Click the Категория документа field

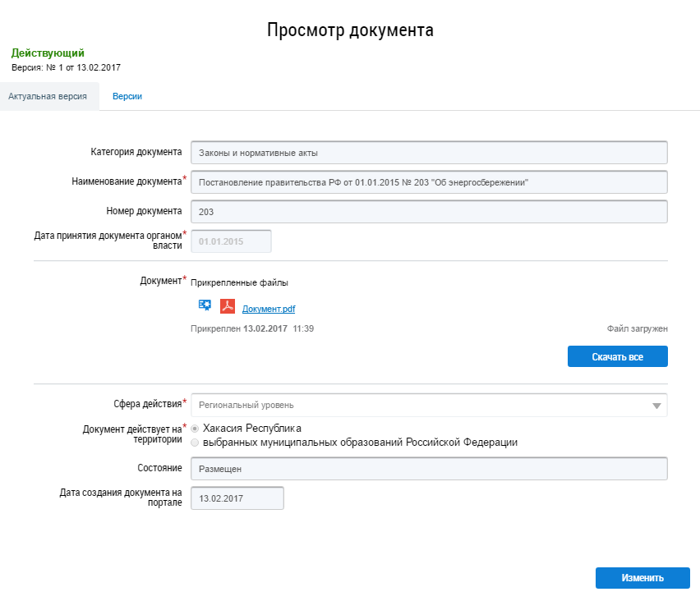click(x=428, y=153)
